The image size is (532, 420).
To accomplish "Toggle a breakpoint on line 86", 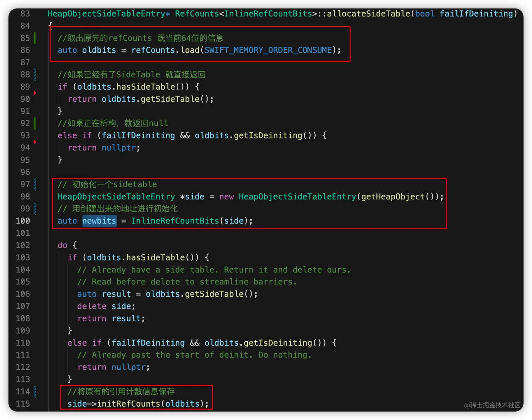I will click(x=34, y=50).
